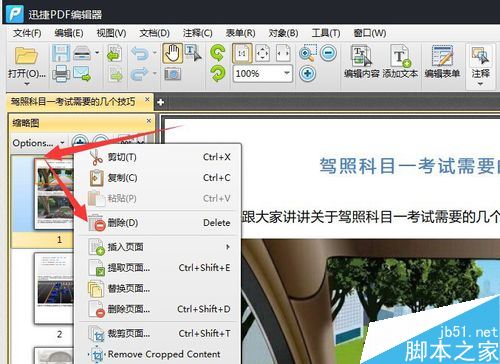Click the Save floppy disk icon
The image size is (500, 364).
click(60, 53)
